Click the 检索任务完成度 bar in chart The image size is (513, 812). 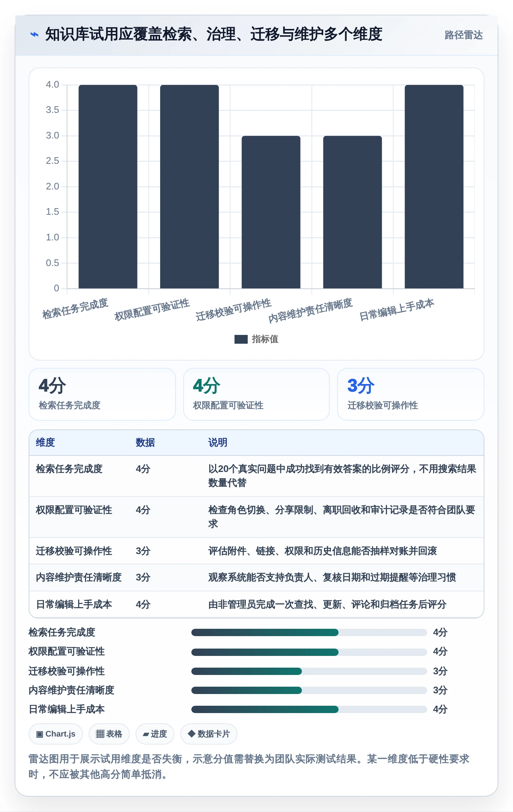108,187
